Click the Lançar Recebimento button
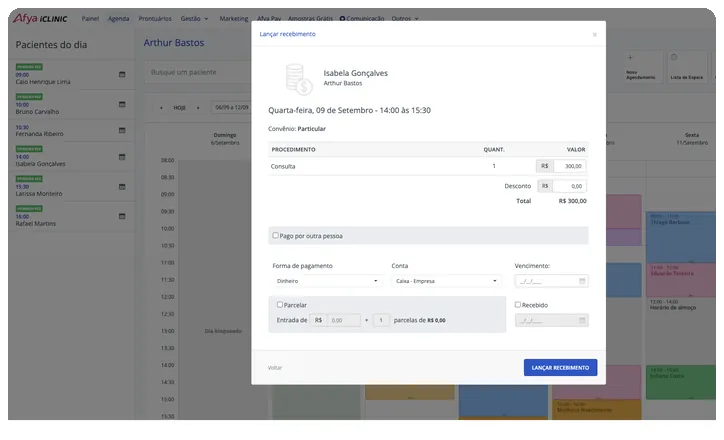Image resolution: width=724 pixels, height=440 pixels. (x=560, y=368)
